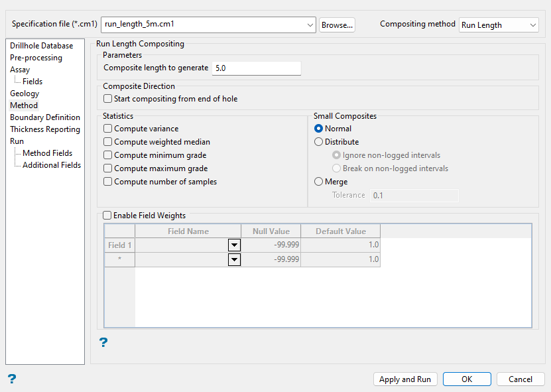Click the Browse button
551x392 pixels.
point(337,25)
